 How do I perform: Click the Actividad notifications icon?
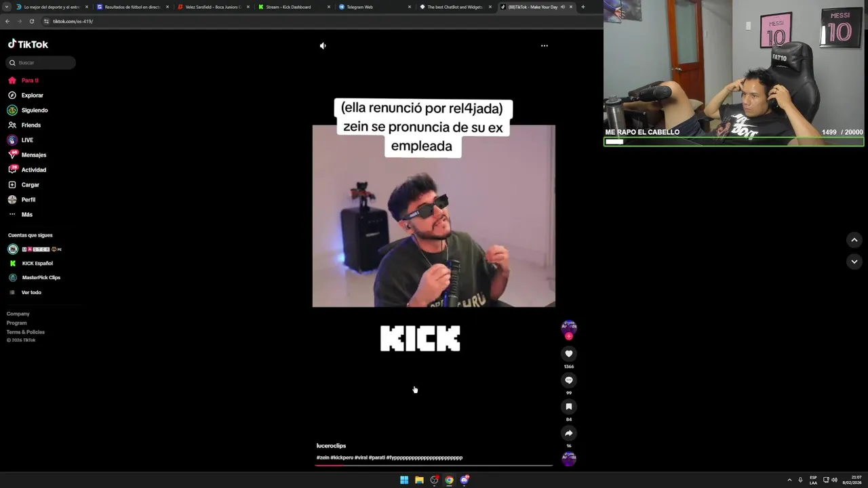tap(12, 169)
